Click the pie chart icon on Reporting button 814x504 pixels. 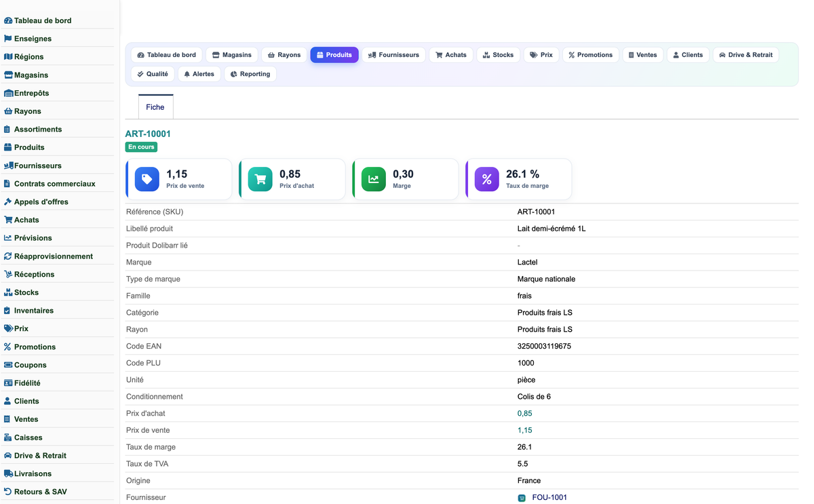point(234,74)
